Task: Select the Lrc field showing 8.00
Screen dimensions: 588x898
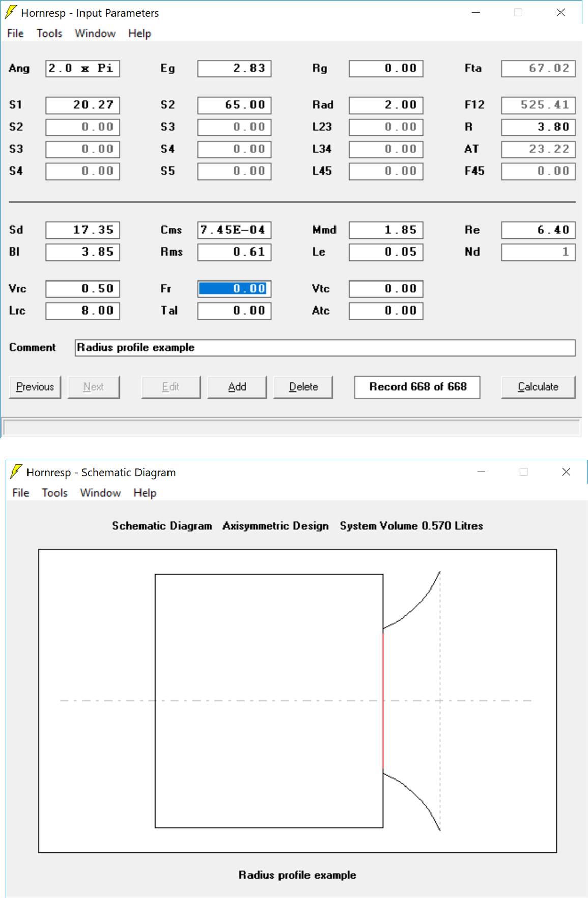Action: 82,311
